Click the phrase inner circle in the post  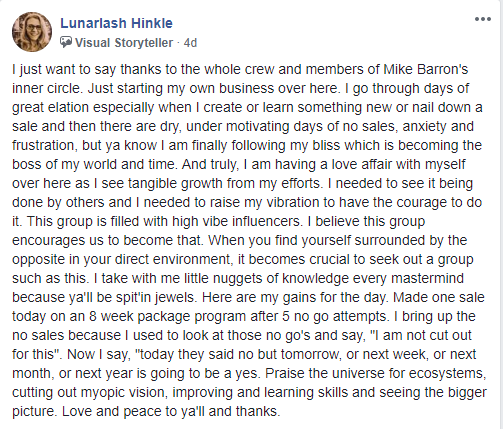pos(46,88)
